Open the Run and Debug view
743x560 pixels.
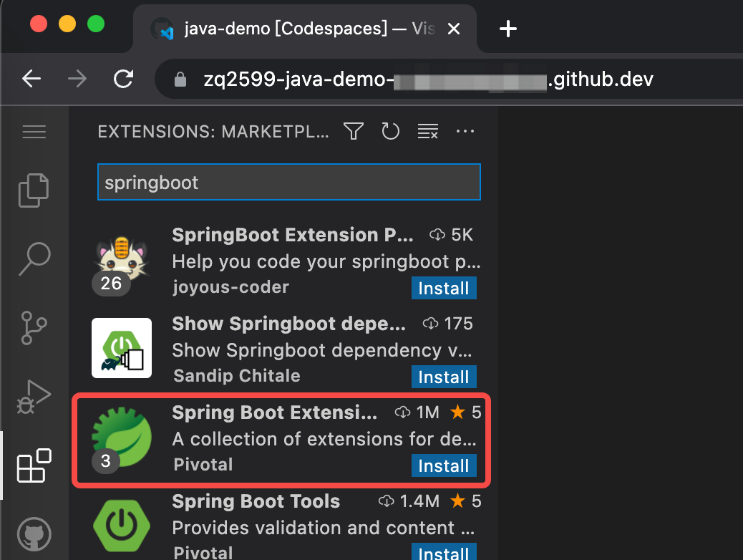point(34,397)
